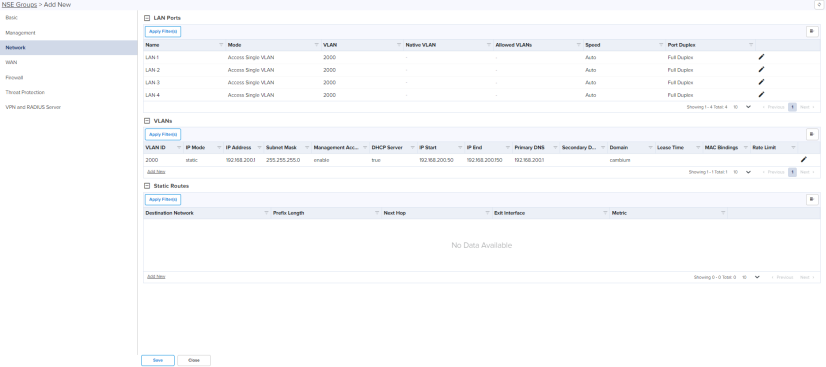Screen dimensions: 826x367
Task: Filter VLANs by DHCP Server column
Action: [412, 147]
